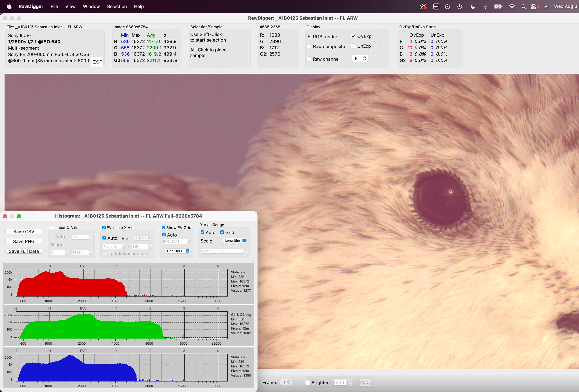The width and height of the screenshot is (579, 392).
Task: Select the Raw composite radio button
Action: click(x=309, y=46)
